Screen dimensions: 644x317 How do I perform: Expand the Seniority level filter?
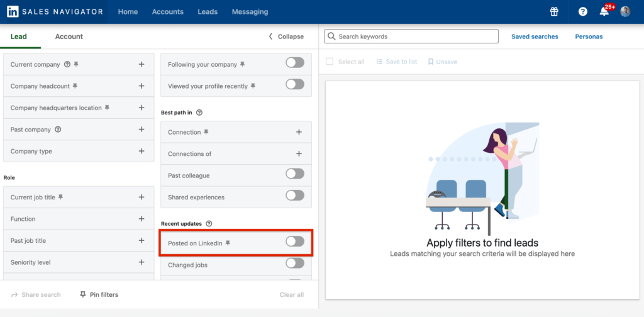(x=142, y=262)
